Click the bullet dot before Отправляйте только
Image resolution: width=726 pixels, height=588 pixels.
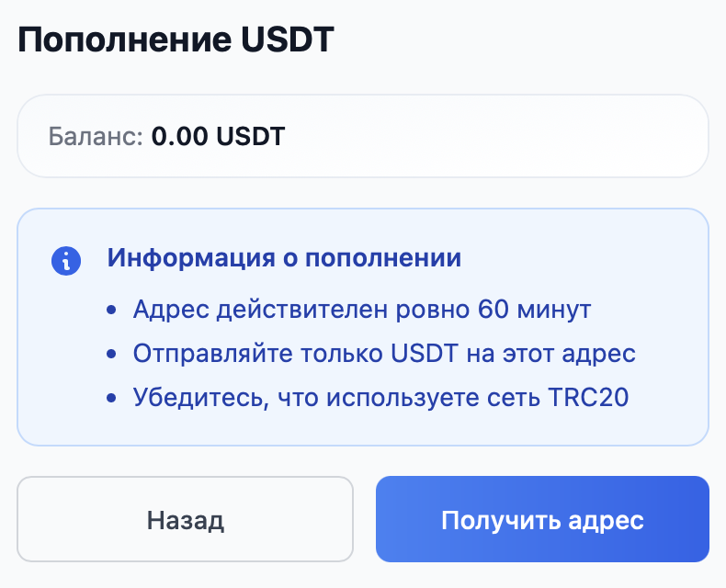(x=112, y=355)
